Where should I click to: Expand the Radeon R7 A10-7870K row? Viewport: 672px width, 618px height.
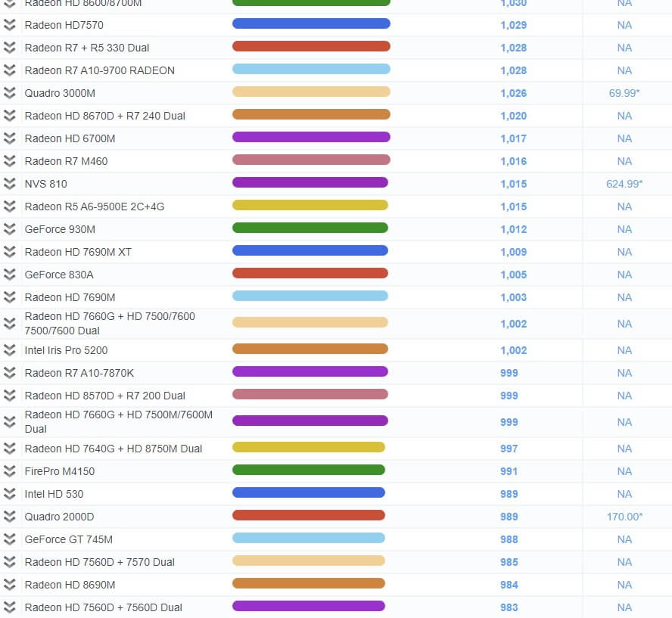pos(9,373)
